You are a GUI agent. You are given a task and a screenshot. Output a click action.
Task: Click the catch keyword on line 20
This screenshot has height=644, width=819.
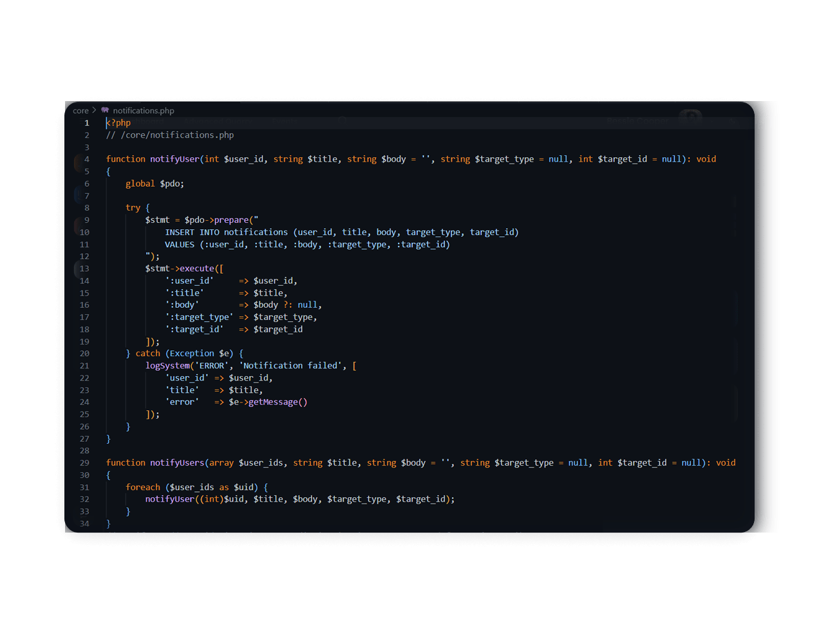click(147, 354)
